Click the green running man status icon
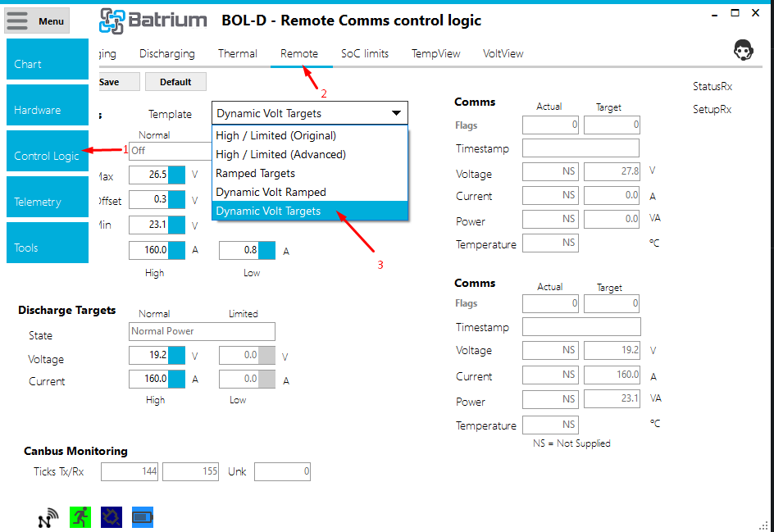774x532 pixels. 80,517
